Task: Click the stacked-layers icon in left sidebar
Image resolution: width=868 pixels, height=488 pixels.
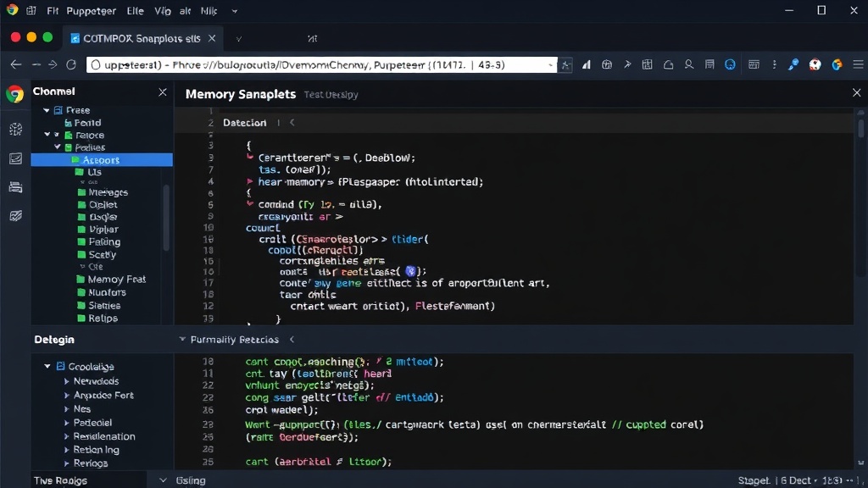Action: click(15, 187)
